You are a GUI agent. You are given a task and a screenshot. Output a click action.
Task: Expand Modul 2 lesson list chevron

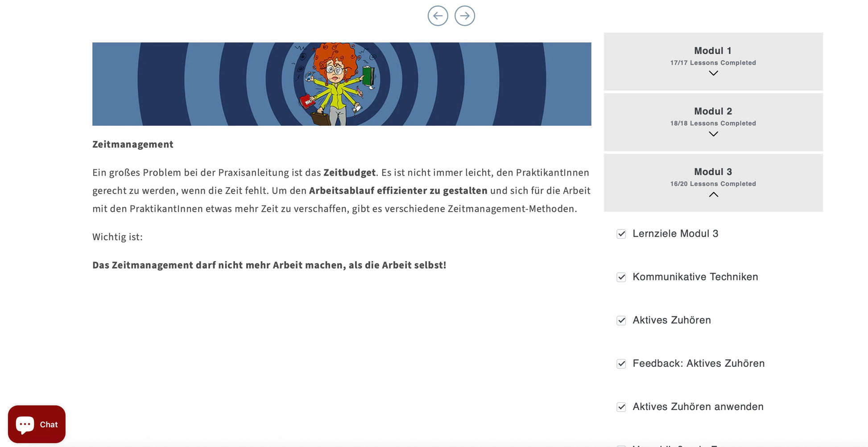tap(713, 134)
